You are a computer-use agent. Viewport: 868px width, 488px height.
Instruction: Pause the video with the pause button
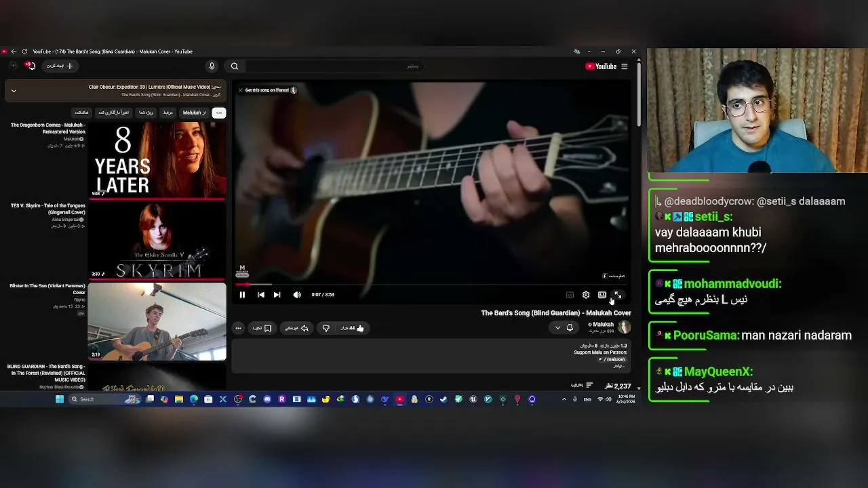coord(242,295)
